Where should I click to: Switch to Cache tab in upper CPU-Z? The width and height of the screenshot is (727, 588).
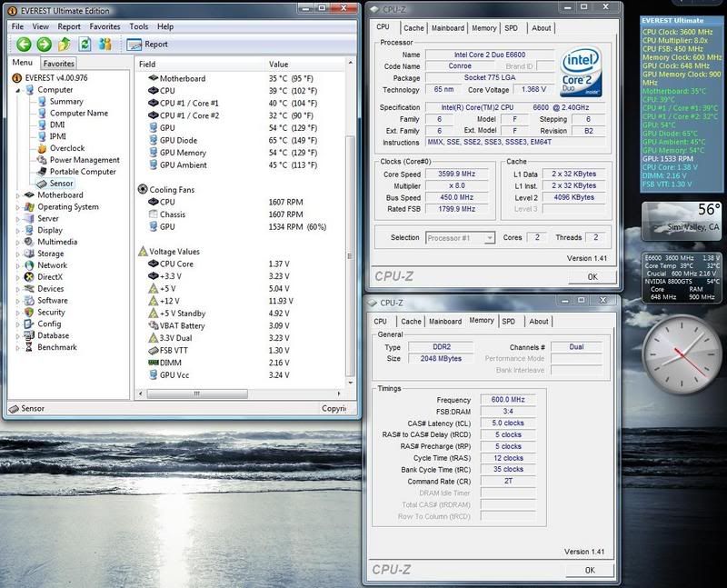[413, 28]
